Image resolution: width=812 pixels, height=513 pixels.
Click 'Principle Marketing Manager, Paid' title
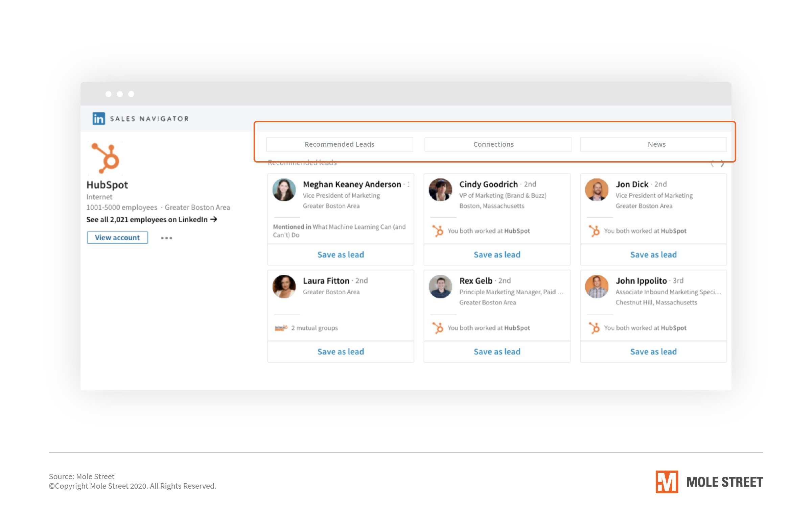511,292
